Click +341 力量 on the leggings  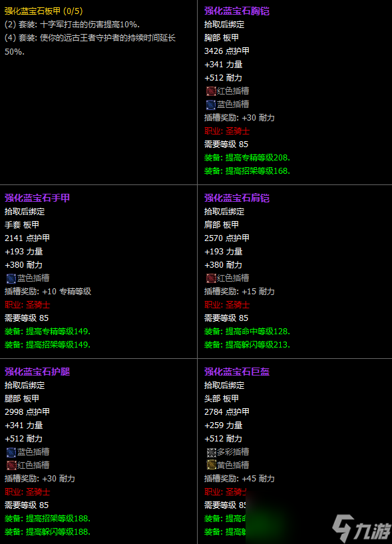(x=23, y=425)
